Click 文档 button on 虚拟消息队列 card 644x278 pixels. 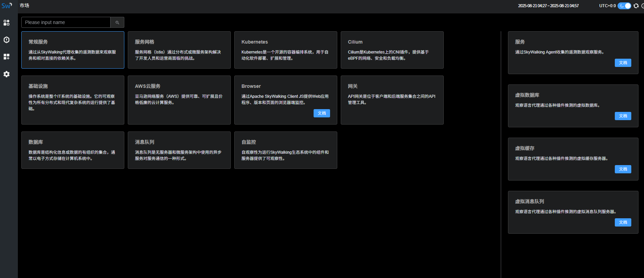[x=623, y=222]
